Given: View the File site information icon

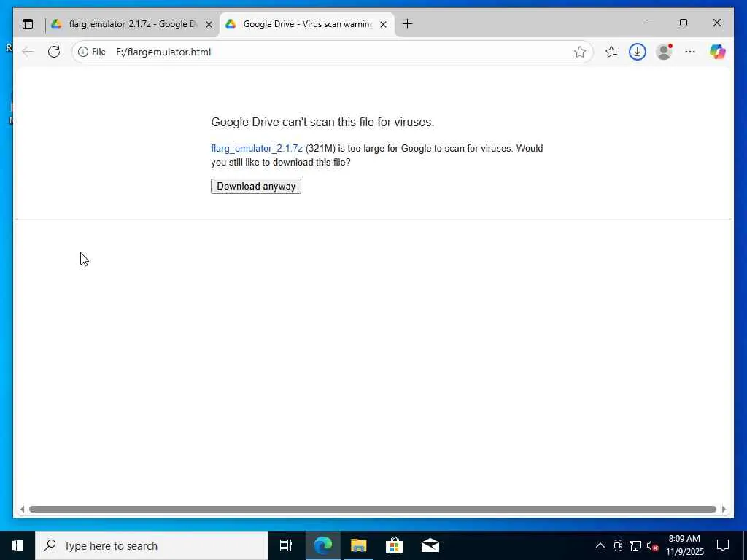Looking at the screenshot, I should (x=91, y=52).
